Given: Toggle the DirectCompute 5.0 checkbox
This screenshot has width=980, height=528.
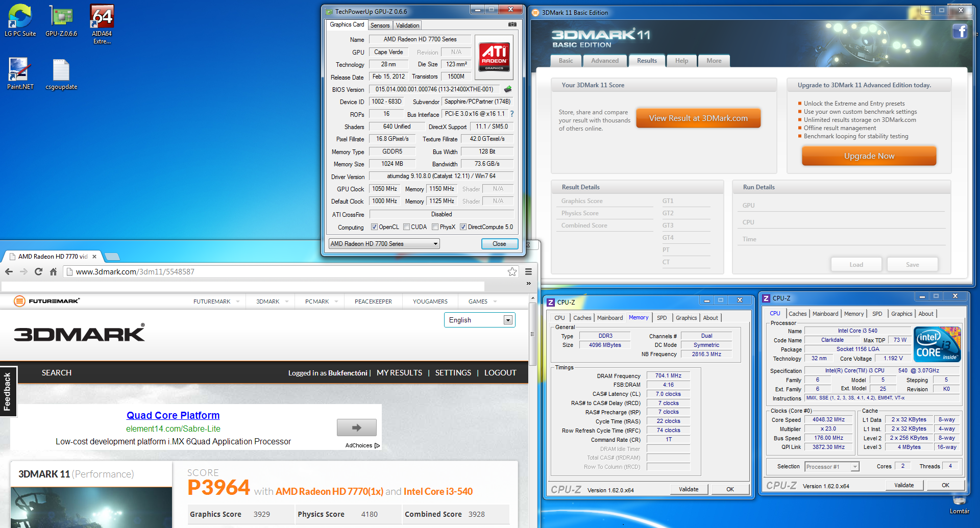Looking at the screenshot, I should tap(463, 227).
